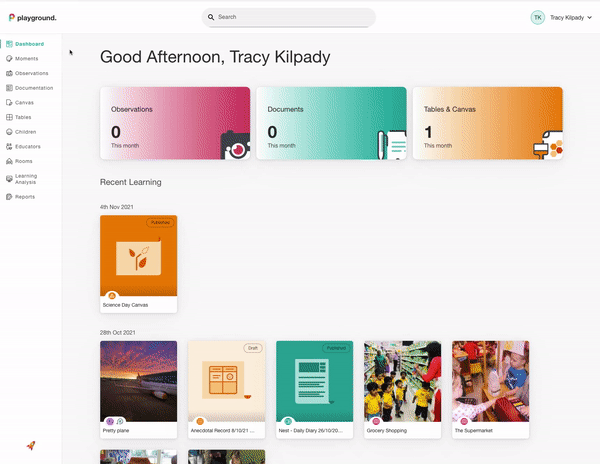The height and width of the screenshot is (464, 600).
Task: Click the Moments sidebar icon
Action: coord(9,59)
